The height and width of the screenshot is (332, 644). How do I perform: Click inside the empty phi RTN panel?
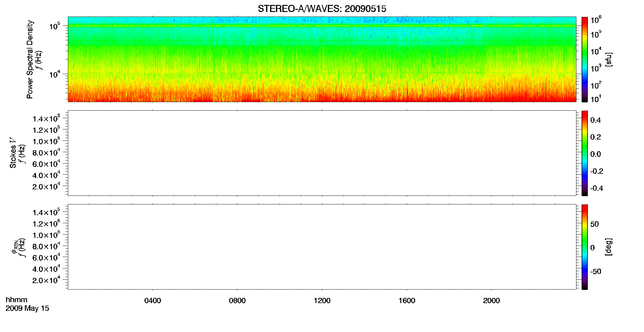click(322, 247)
